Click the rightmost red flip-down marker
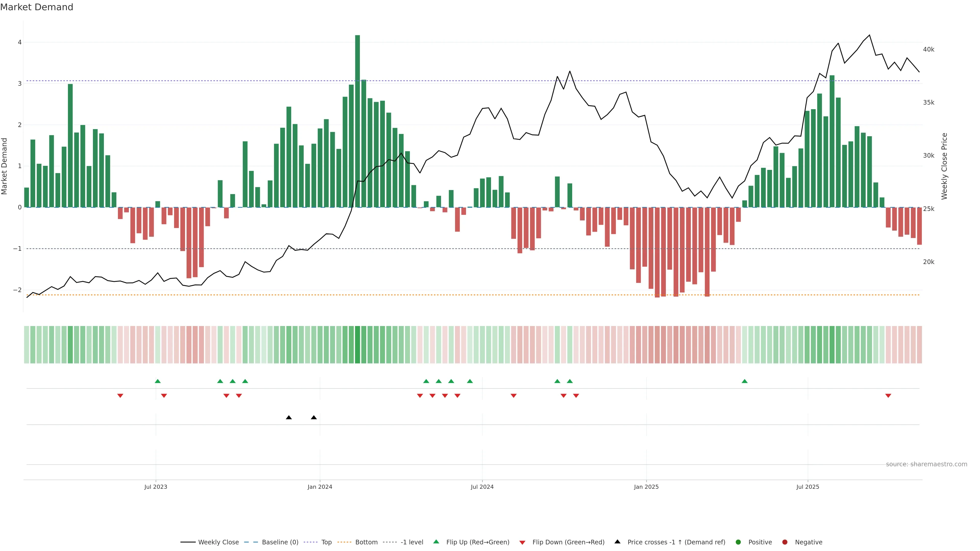Image resolution: width=980 pixels, height=551 pixels. [x=888, y=396]
